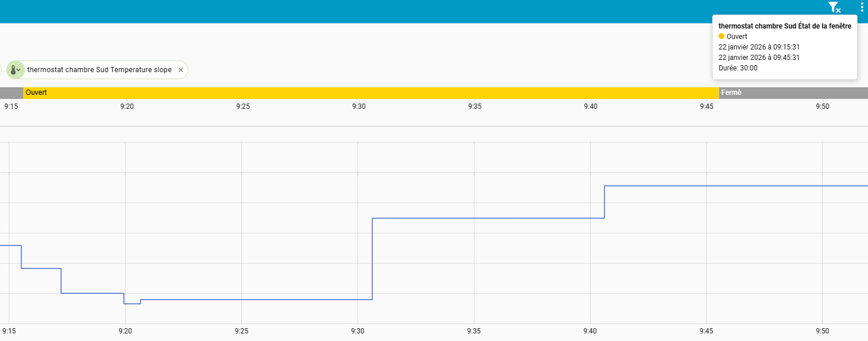The image size is (868, 341).
Task: Click the gray Fermé state segment
Action: coord(793,93)
